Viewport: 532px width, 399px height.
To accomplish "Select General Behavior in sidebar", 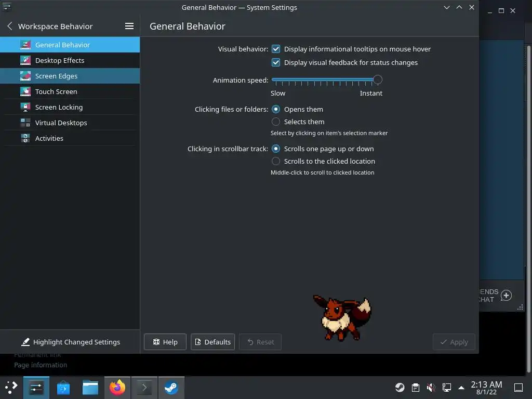I will [70, 45].
